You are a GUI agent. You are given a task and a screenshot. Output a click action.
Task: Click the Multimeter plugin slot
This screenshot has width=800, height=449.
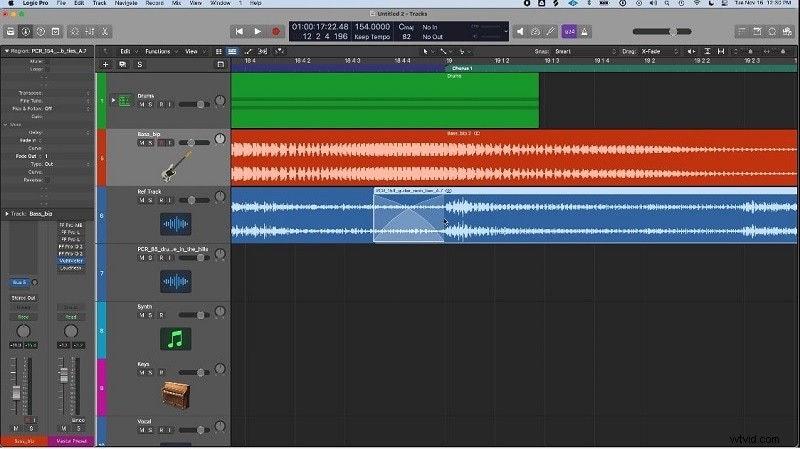(70, 261)
